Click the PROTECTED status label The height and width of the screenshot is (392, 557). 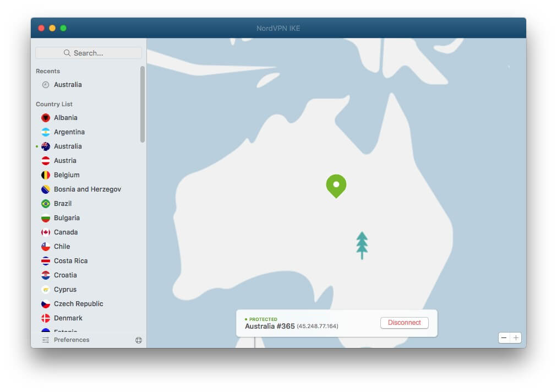pos(263,319)
